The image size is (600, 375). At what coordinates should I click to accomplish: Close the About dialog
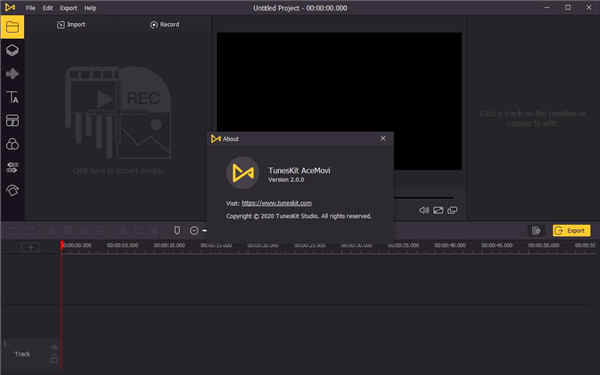click(x=383, y=139)
